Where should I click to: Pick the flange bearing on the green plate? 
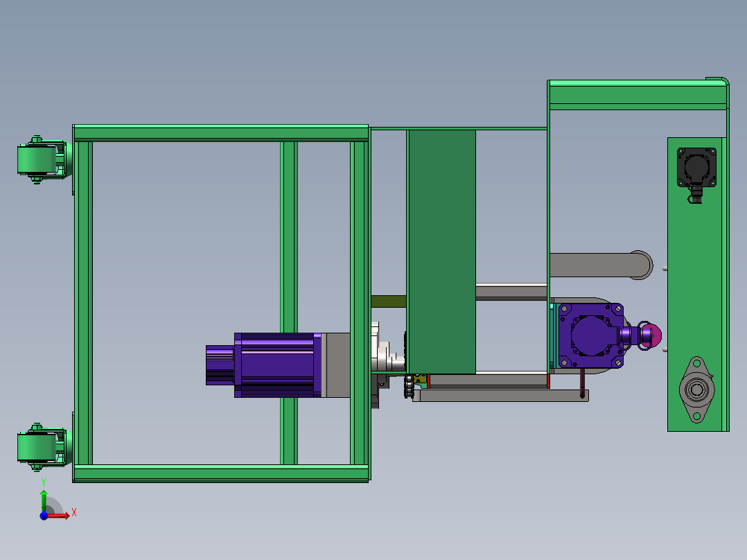(697, 390)
